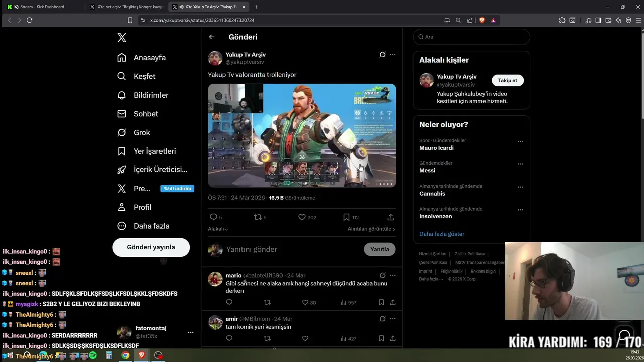Open Anasayfa home page
644x362 pixels.
pyautogui.click(x=141, y=58)
